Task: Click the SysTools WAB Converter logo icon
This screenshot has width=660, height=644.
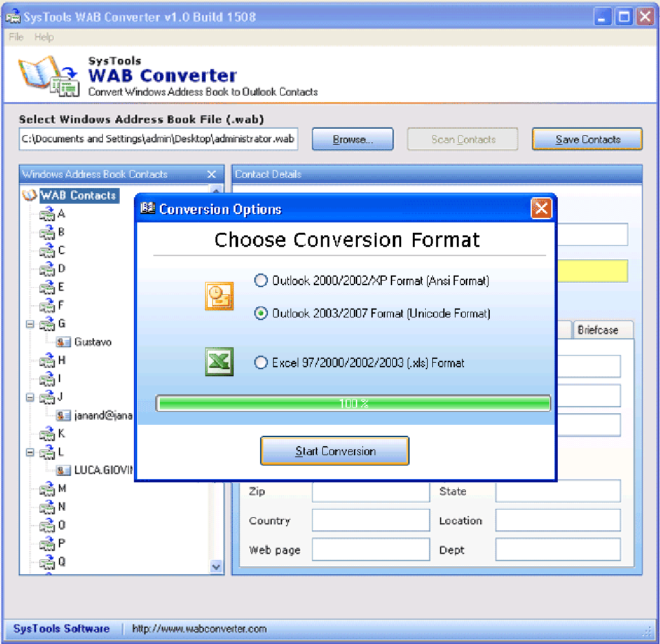Action: [49, 76]
